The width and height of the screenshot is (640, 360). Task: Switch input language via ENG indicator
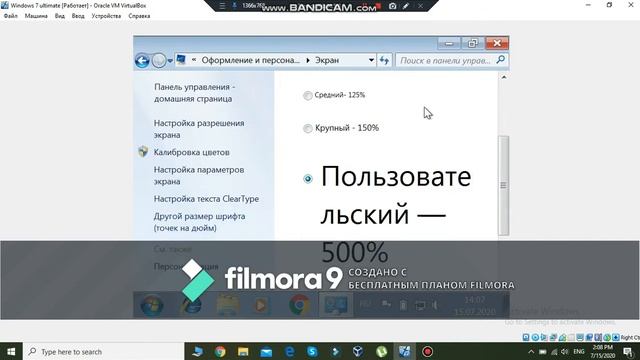(579, 351)
